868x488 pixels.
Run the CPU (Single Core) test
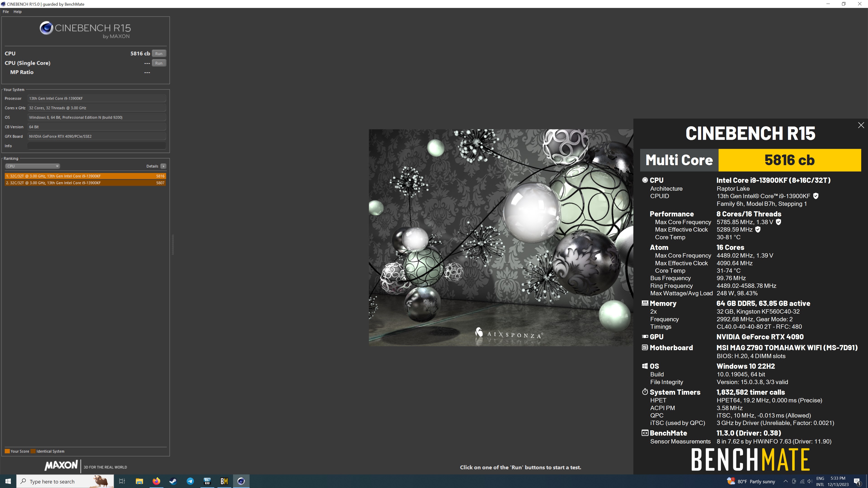point(159,63)
